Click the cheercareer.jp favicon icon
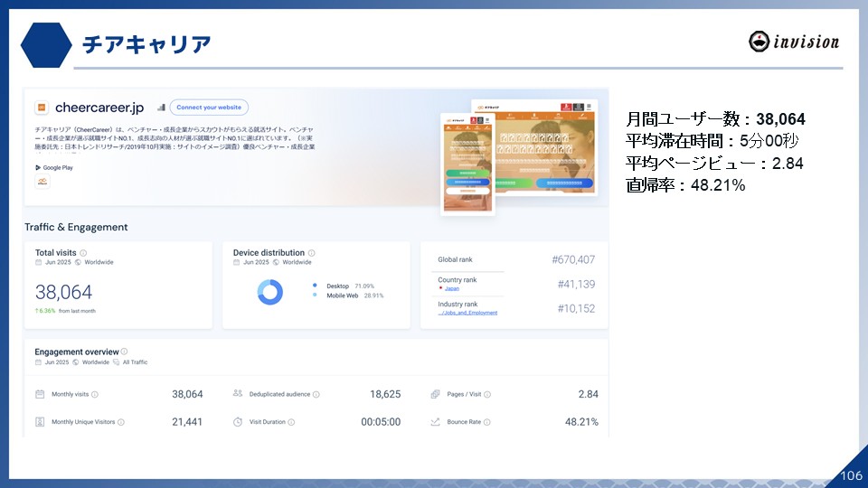This screenshot has width=868, height=488. (42, 108)
